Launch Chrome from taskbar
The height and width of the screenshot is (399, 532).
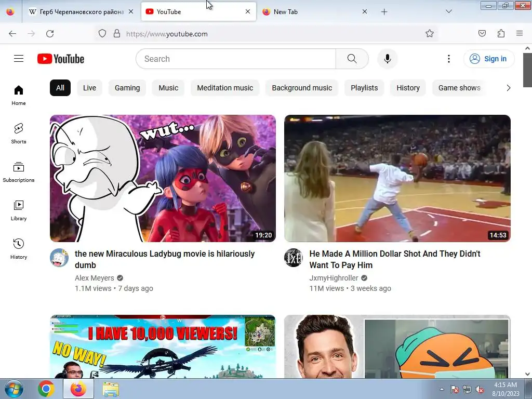coord(46,389)
